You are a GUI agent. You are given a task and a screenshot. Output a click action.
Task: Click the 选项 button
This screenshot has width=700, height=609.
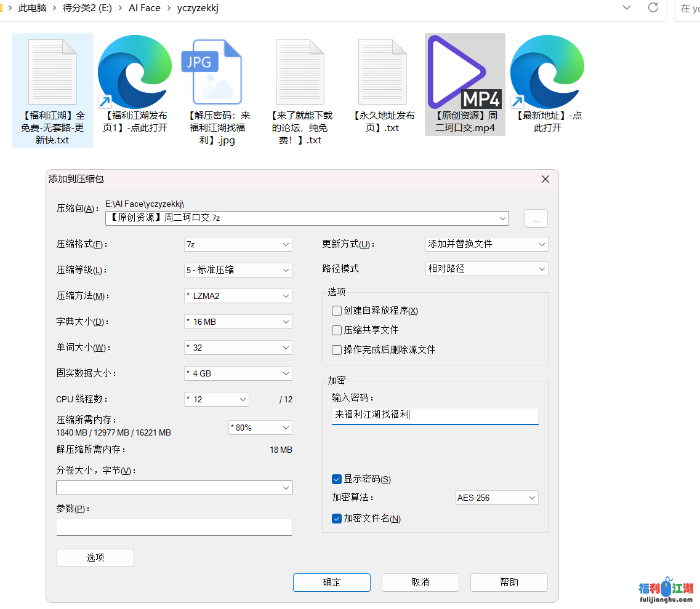(95, 558)
